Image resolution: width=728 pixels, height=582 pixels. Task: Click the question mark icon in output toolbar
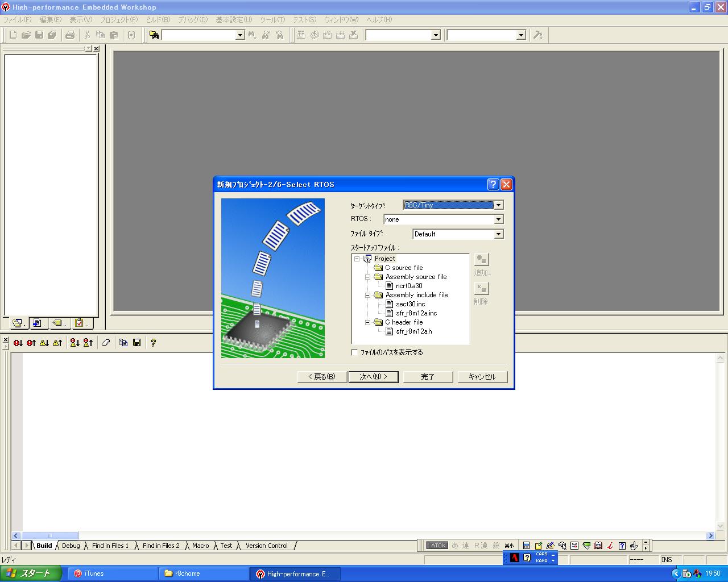coord(153,343)
